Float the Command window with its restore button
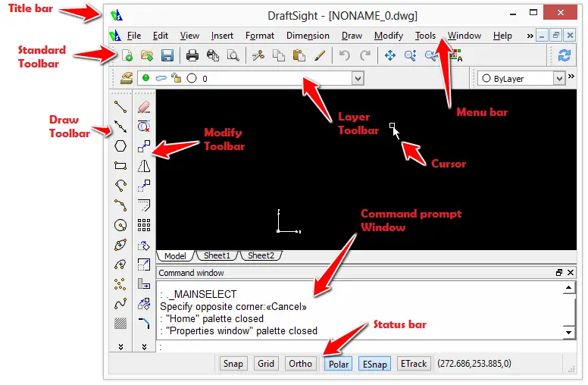Image resolution: width=588 pixels, height=385 pixels. tap(558, 273)
